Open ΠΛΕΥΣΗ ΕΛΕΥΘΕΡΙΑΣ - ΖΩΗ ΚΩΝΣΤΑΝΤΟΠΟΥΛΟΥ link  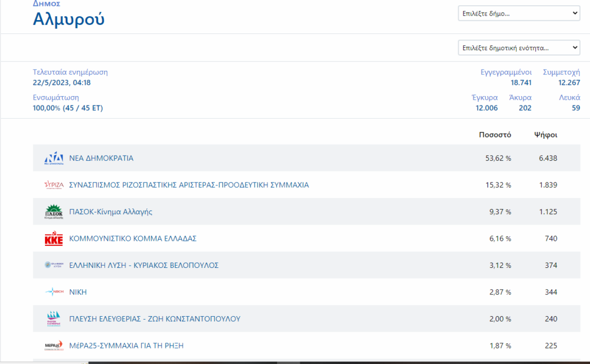click(x=154, y=319)
